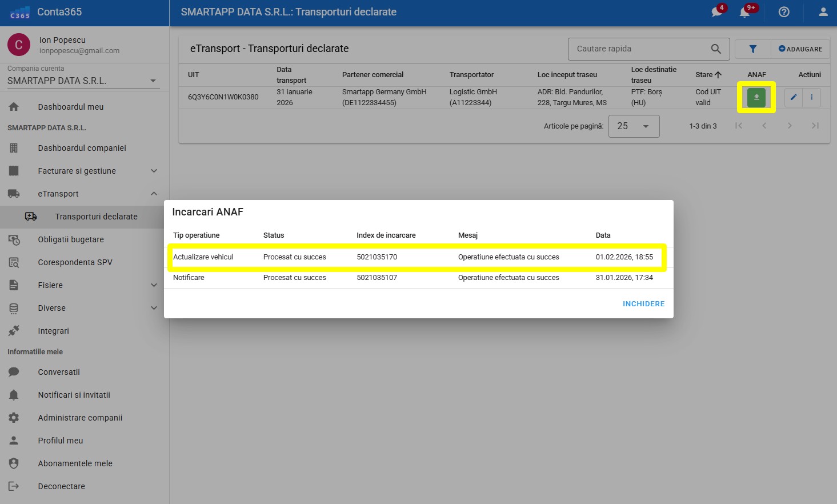Click the Cautare rapida search field
Image resolution: width=837 pixels, height=504 pixels.
coord(640,49)
